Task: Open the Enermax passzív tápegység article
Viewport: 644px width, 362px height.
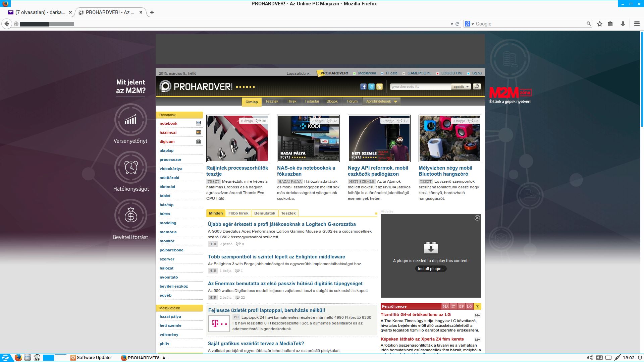Action: tap(285, 284)
